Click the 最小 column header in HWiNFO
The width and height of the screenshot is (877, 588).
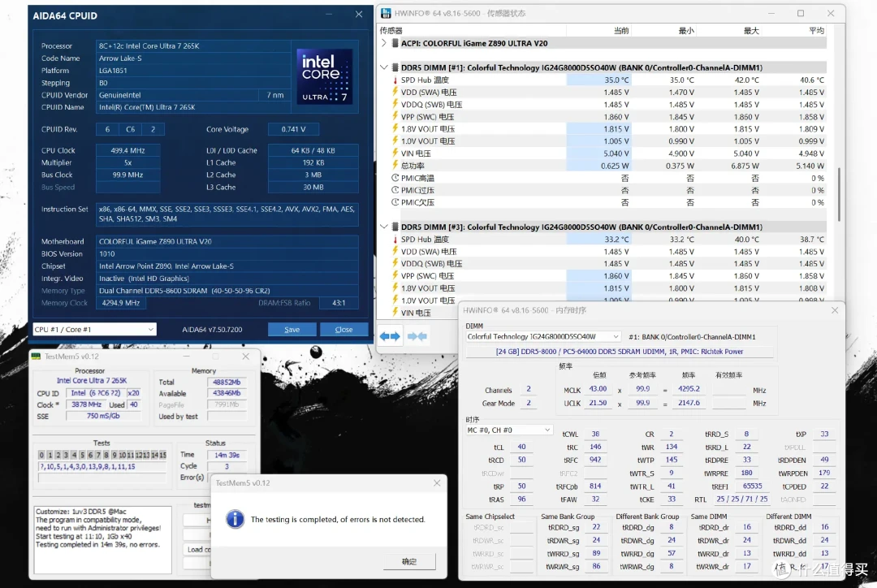point(686,30)
